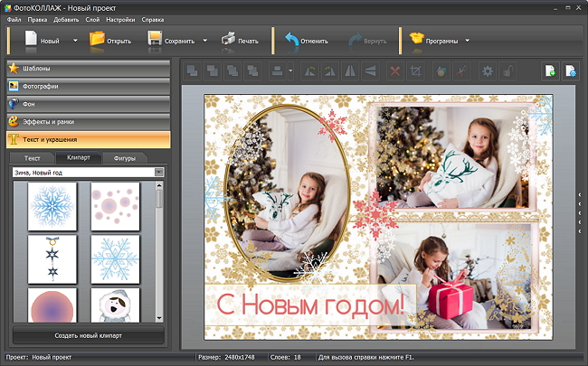588x366 pixels.
Task: Click the align objects icon
Action: pyautogui.click(x=278, y=70)
